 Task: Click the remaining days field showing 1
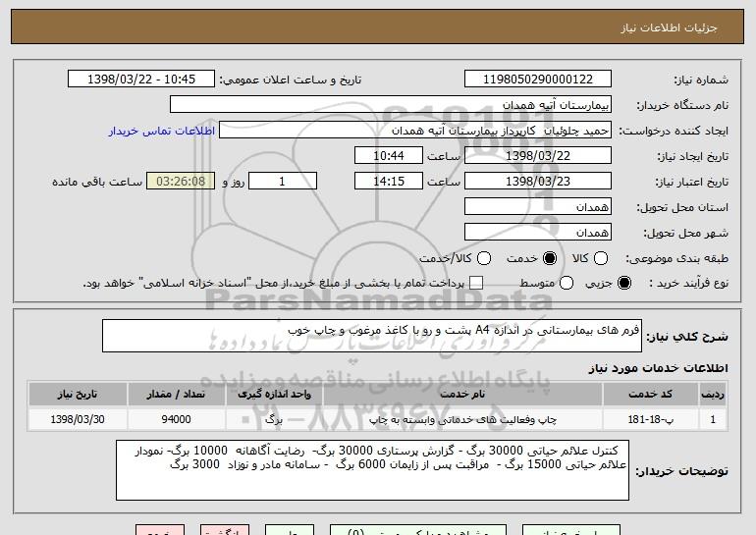click(x=283, y=182)
